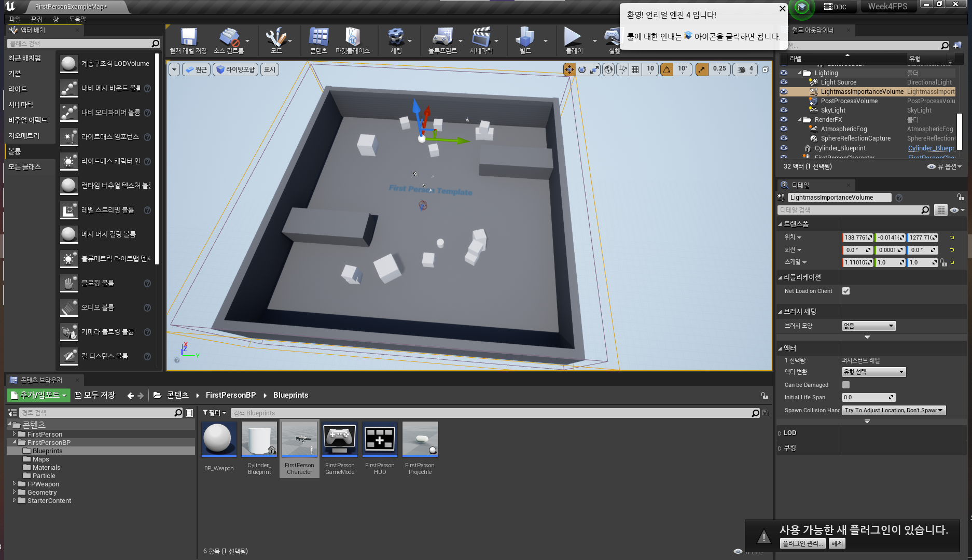Screen dimensions: 972x560
Task: Click the Lit view mode button
Action: click(235, 69)
